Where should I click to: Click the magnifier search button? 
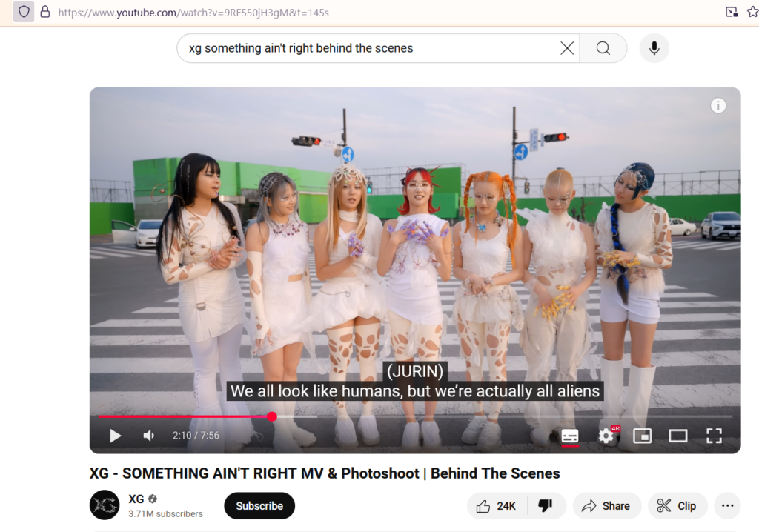[x=603, y=48]
